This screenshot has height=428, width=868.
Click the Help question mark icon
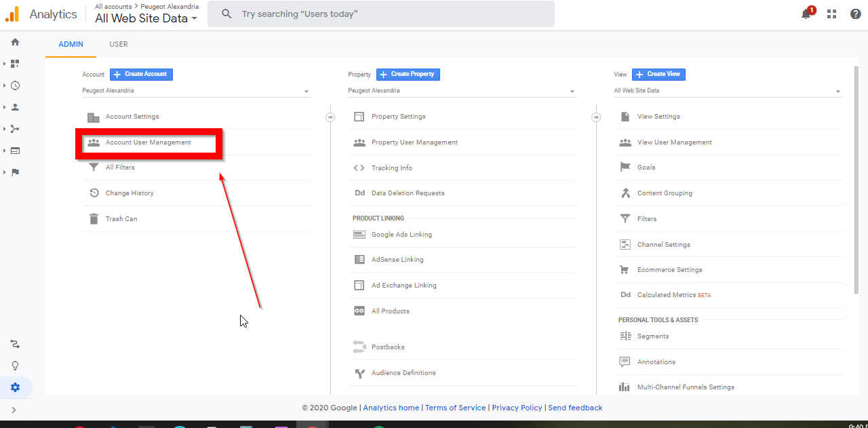[x=855, y=13]
